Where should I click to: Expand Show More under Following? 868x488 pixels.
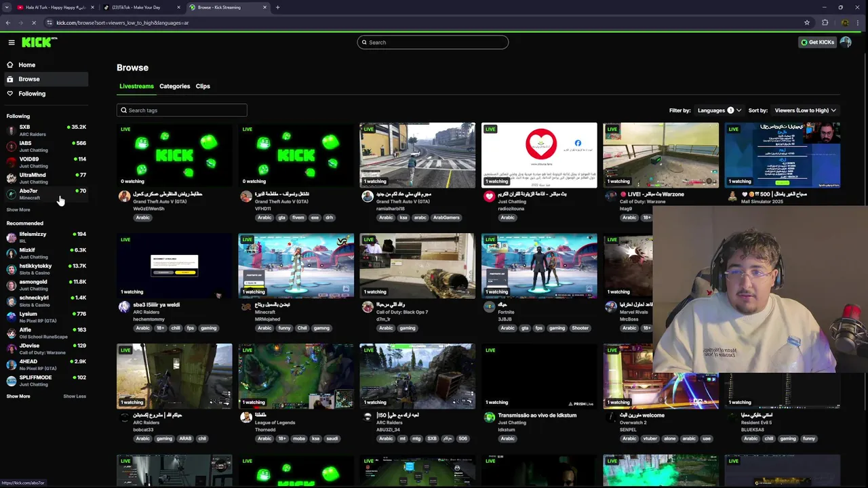[18, 210]
